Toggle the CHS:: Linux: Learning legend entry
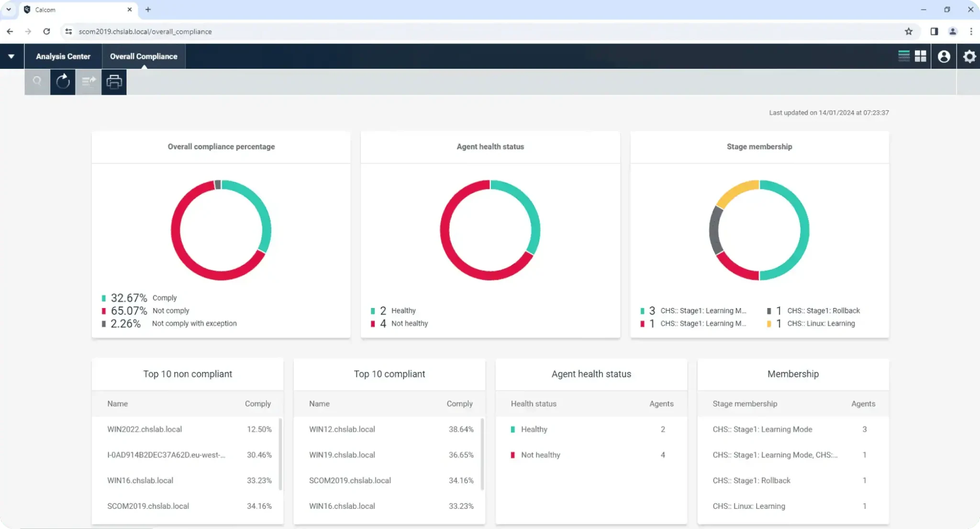 [821, 324]
